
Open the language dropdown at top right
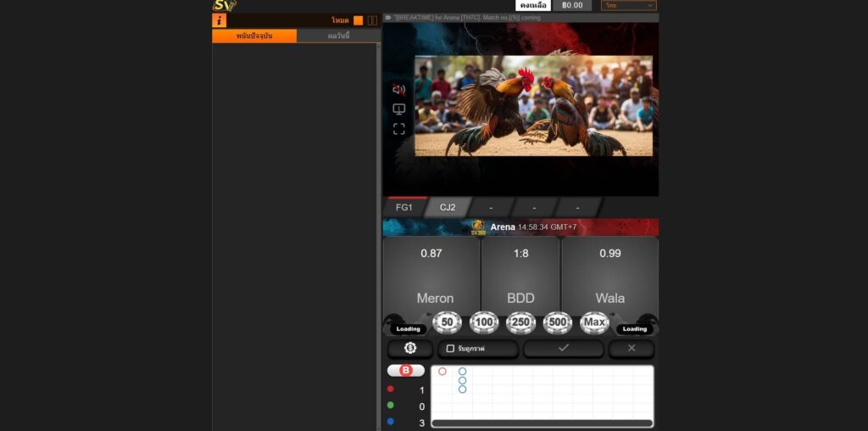point(628,5)
